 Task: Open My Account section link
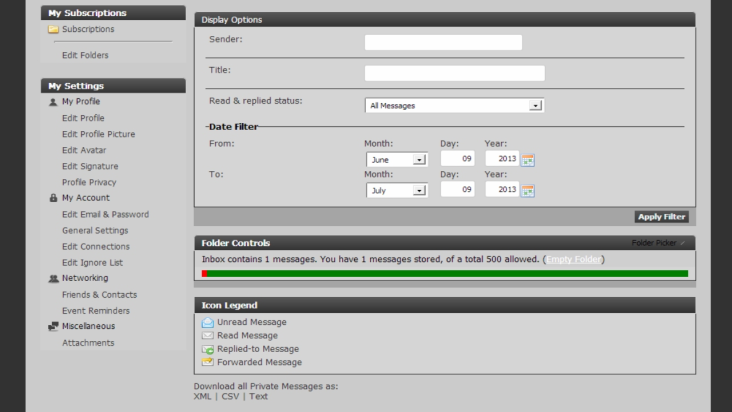pos(86,198)
